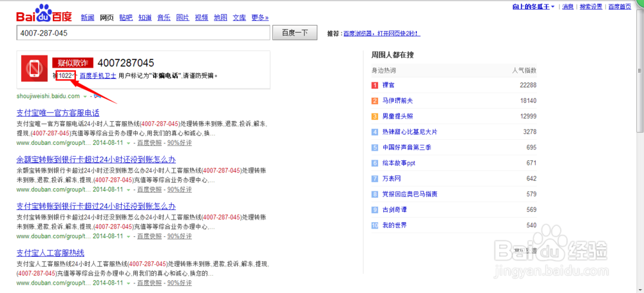The height and width of the screenshot is (293, 644).
Task: Open 90%好评 for 支付宝人工客服热线 result
Action: pos(179,283)
